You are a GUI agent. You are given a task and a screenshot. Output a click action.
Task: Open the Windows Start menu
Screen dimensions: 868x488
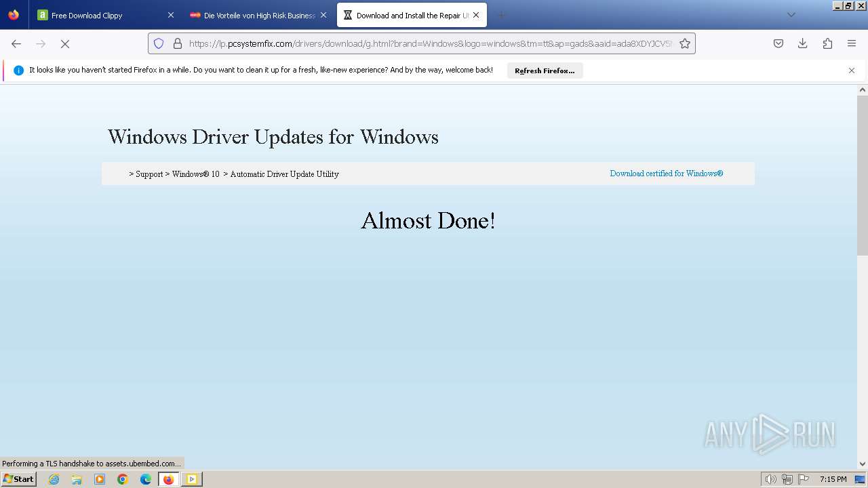[19, 479]
